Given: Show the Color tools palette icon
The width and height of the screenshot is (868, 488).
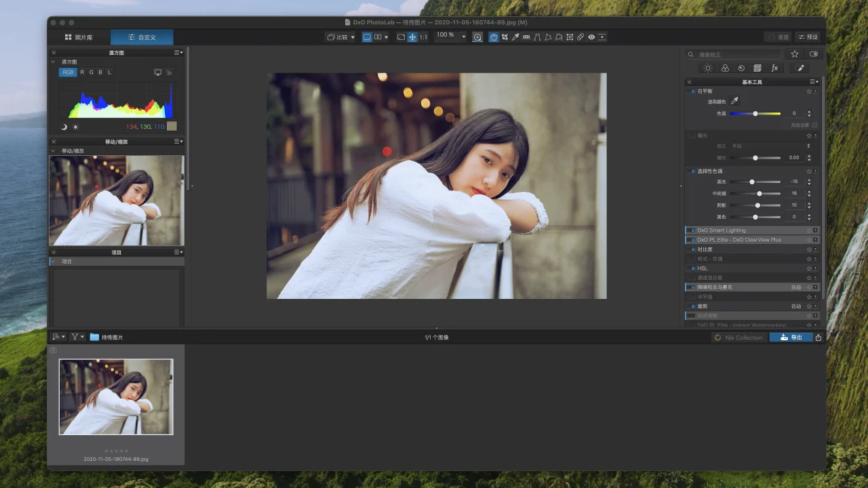Looking at the screenshot, I should pyautogui.click(x=725, y=68).
